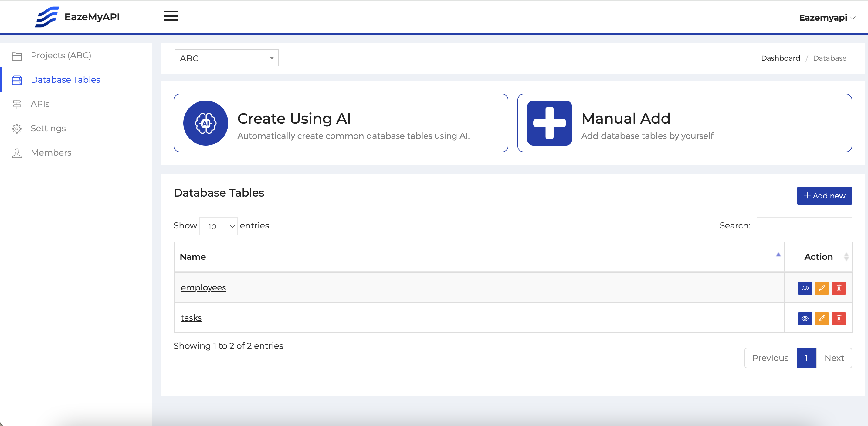Toggle the Action column sort arrows
This screenshot has height=426, width=868.
click(846, 257)
